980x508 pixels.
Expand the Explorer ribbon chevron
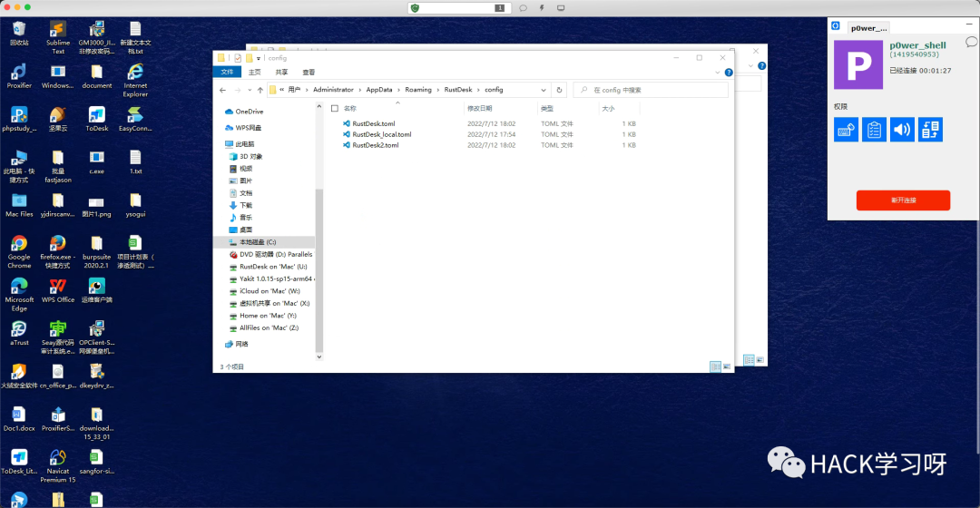point(717,73)
